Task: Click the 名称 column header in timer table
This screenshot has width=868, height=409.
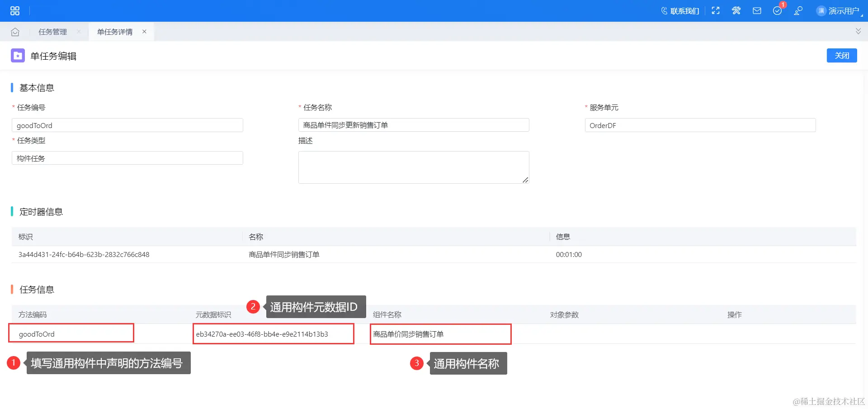Action: point(256,237)
